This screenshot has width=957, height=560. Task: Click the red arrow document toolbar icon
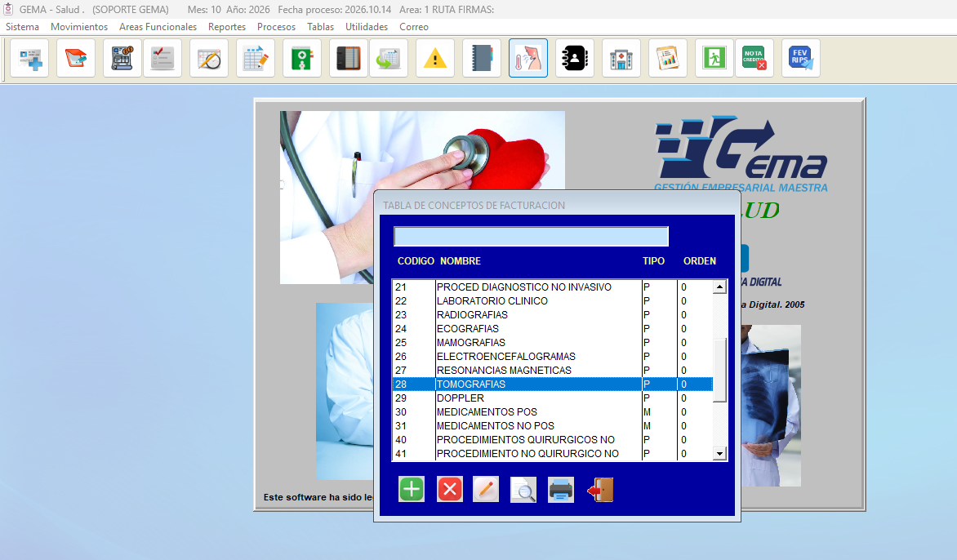coord(76,58)
